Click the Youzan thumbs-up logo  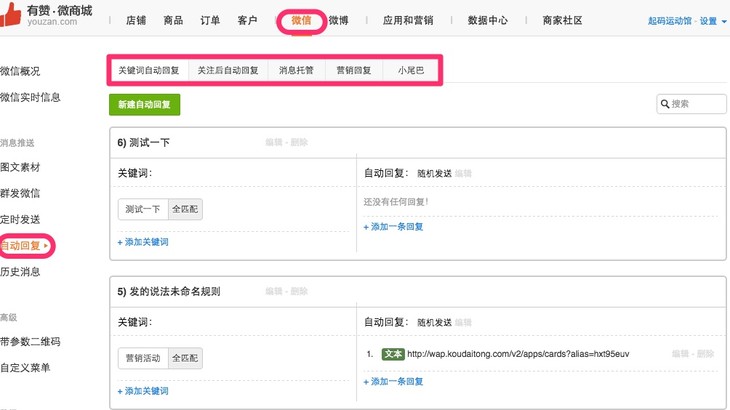tap(12, 17)
